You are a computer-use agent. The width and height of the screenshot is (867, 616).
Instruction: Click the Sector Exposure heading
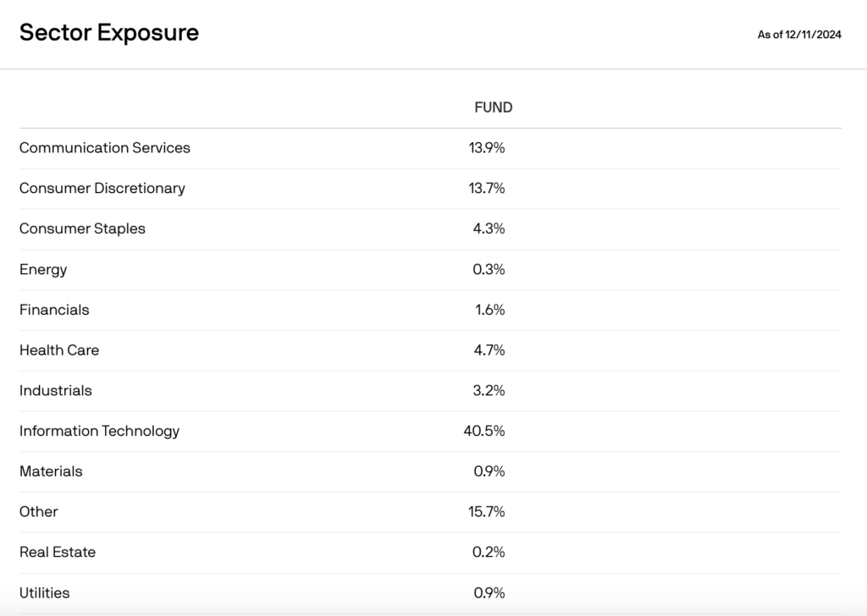[x=109, y=33]
